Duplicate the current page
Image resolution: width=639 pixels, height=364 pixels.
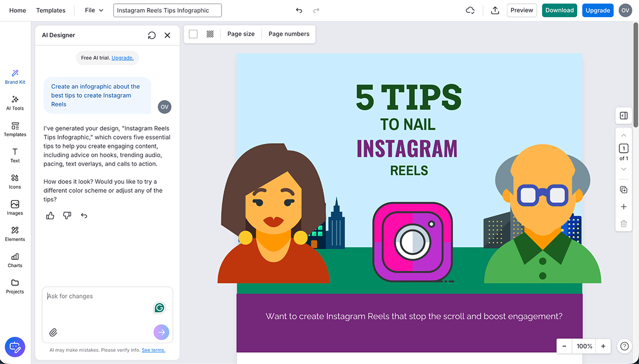624,190
